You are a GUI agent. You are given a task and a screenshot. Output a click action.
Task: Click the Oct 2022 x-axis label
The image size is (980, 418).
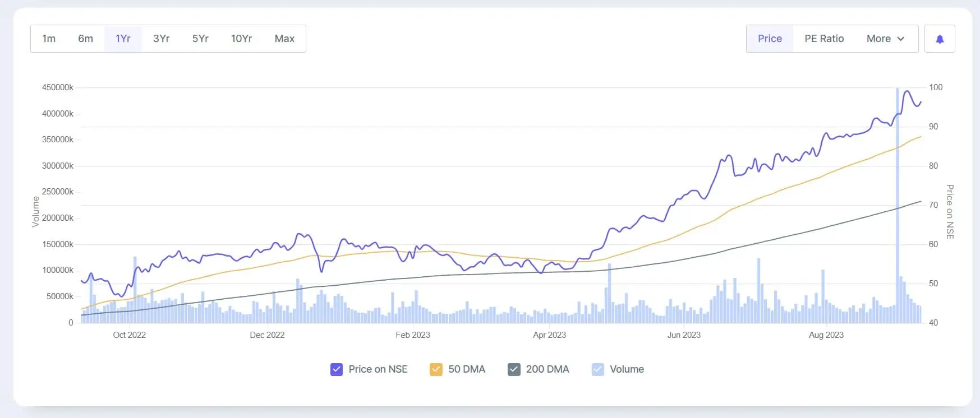129,335
